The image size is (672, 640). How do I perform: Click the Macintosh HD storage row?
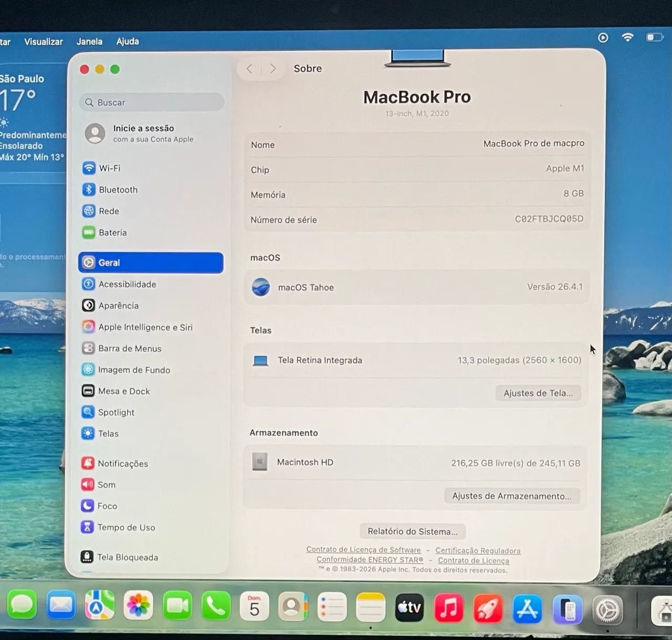pyautogui.click(x=416, y=463)
